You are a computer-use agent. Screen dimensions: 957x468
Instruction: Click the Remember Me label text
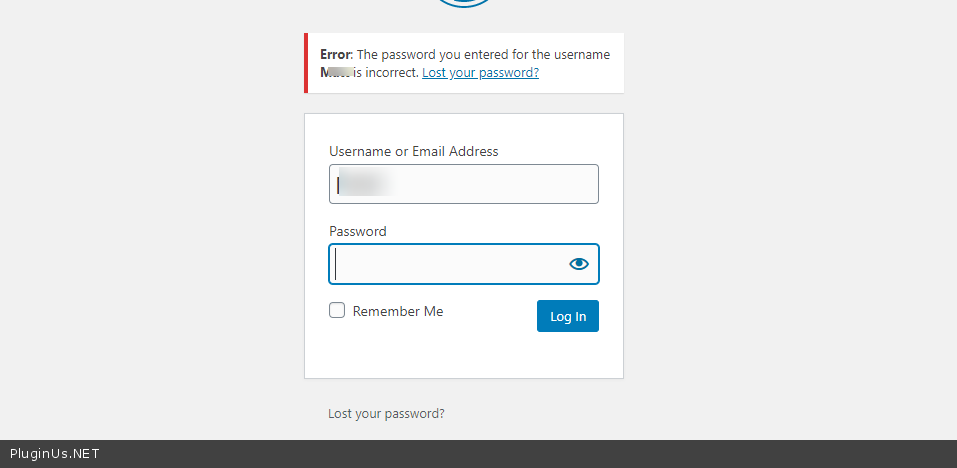(398, 311)
